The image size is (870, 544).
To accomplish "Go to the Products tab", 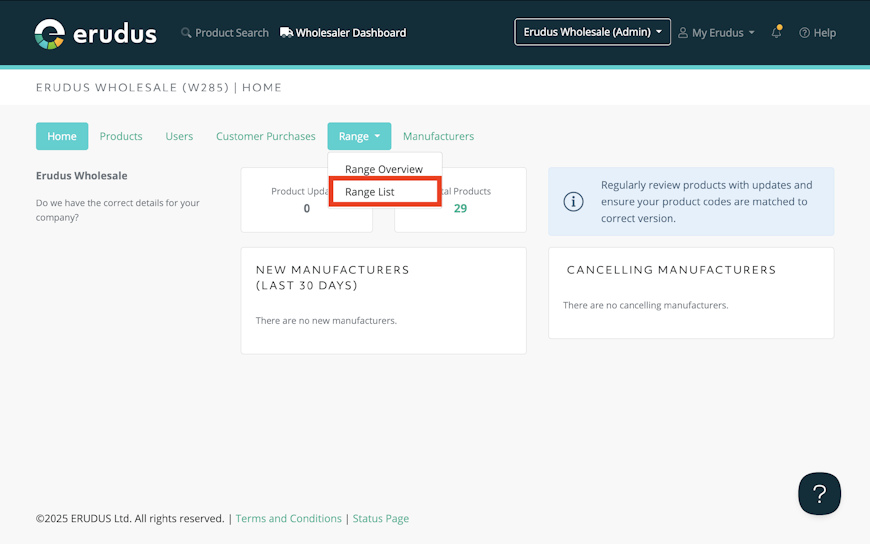I will click(x=121, y=136).
